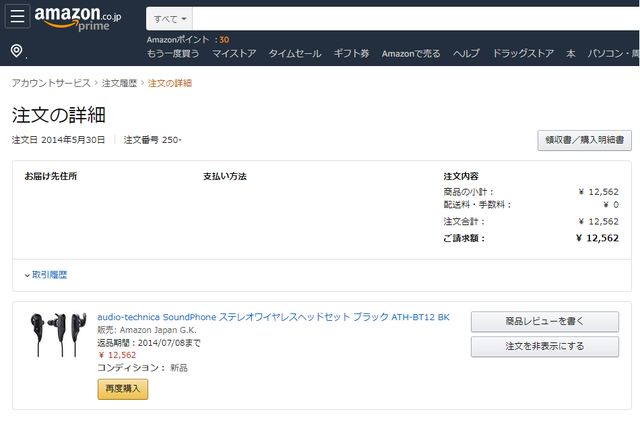This screenshot has height=424, width=640.
Task: Click the 注文の詳細 breadcrumb text
Action: point(170,83)
